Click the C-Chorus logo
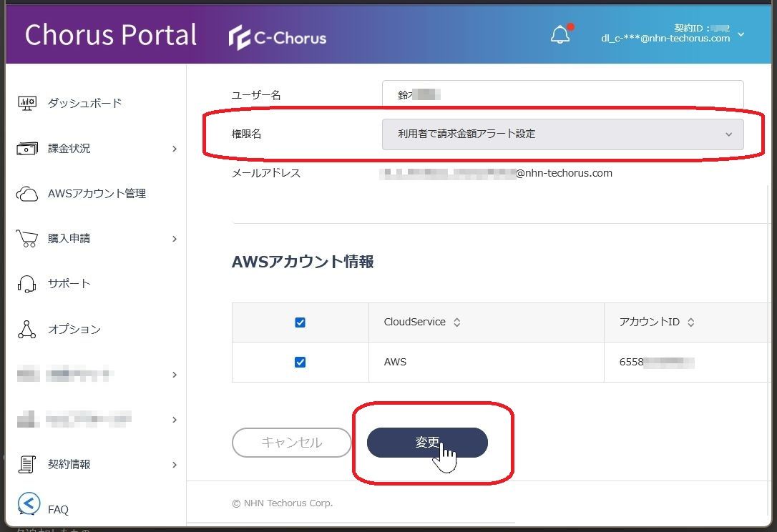The image size is (777, 532). 277,37
